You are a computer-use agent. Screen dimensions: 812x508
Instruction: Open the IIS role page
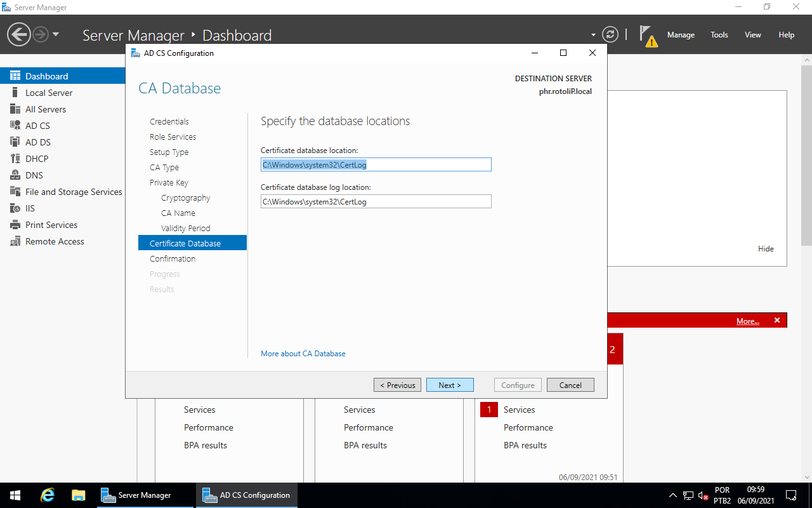pos(31,208)
